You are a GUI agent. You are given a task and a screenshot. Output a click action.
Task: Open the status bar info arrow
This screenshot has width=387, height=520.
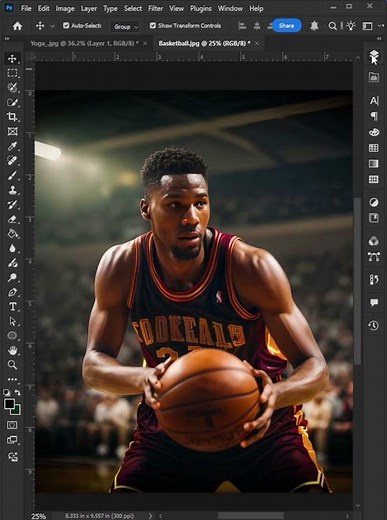(x=150, y=516)
